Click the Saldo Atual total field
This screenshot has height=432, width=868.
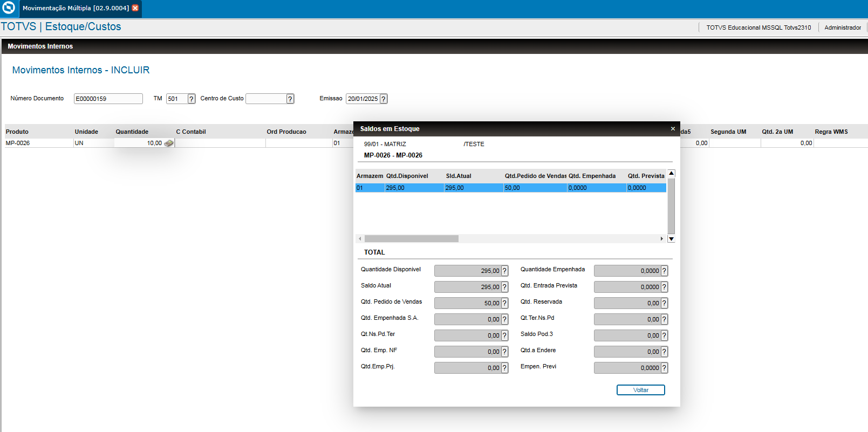pos(468,287)
